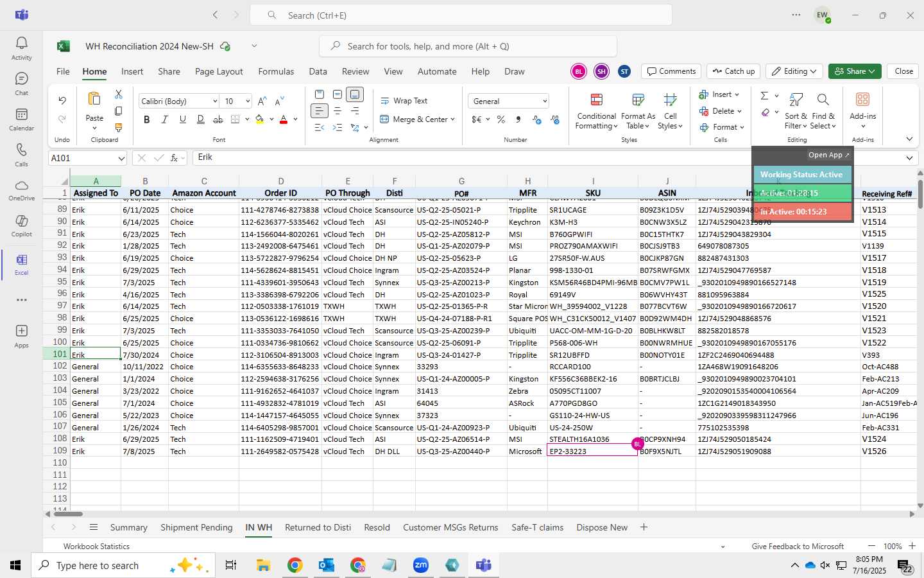
Task: Open Conditional Formatting dropdown
Action: coord(596,112)
